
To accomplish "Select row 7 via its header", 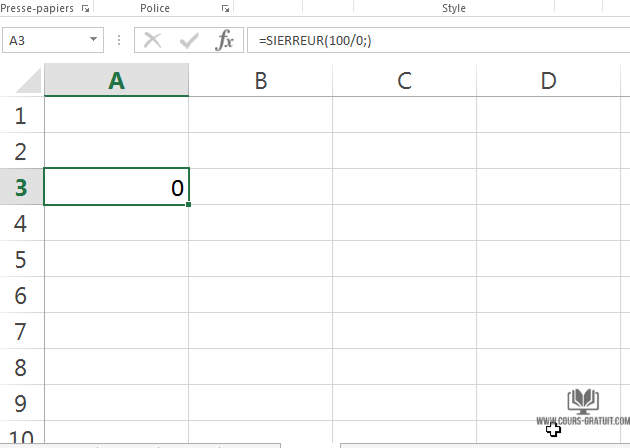I will 22,331.
